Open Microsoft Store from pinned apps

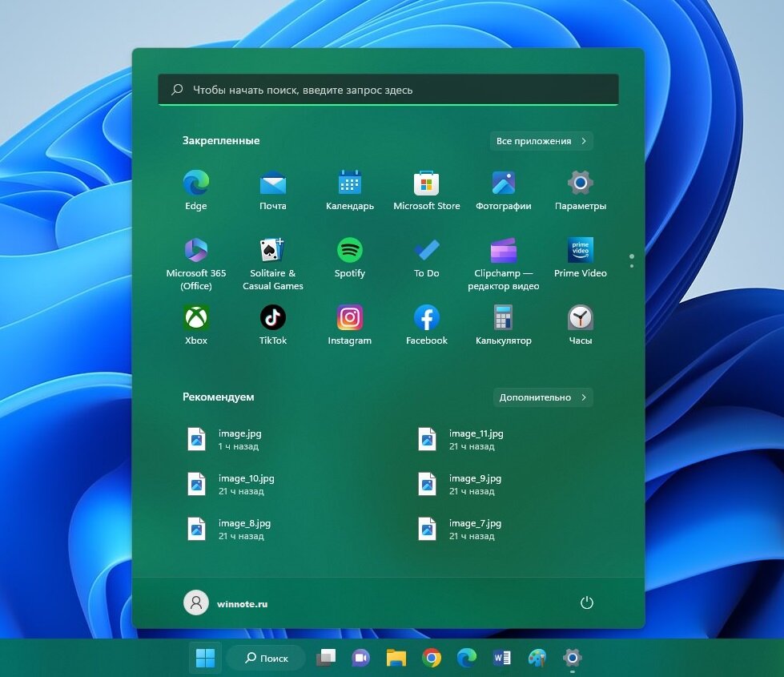click(427, 191)
